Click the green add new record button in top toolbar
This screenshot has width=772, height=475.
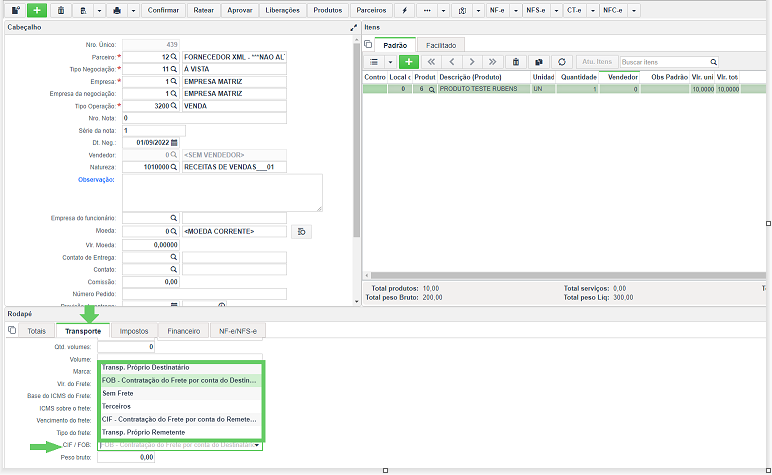click(36, 10)
